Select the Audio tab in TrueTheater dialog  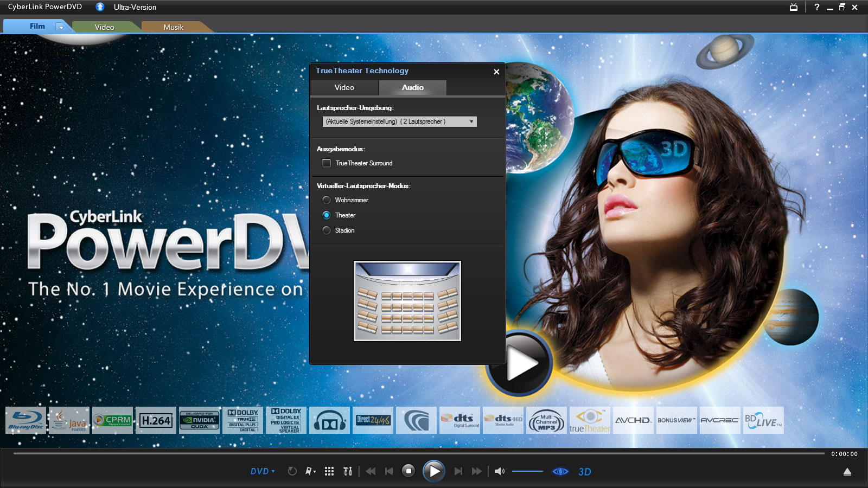413,87
